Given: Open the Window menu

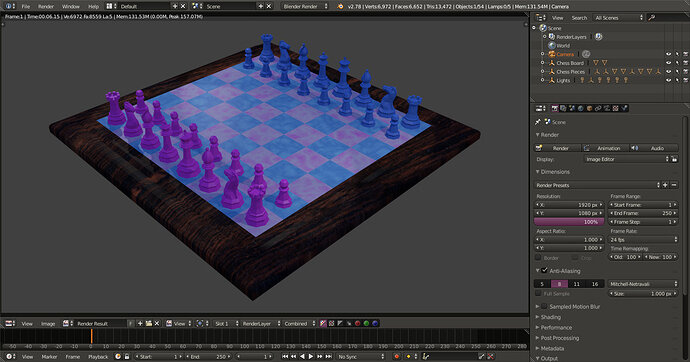Looking at the screenshot, I should pyautogui.click(x=70, y=6).
